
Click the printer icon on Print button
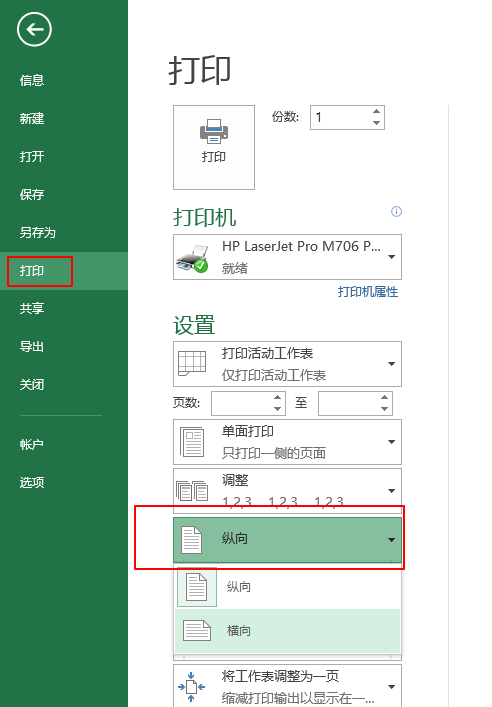(214, 131)
